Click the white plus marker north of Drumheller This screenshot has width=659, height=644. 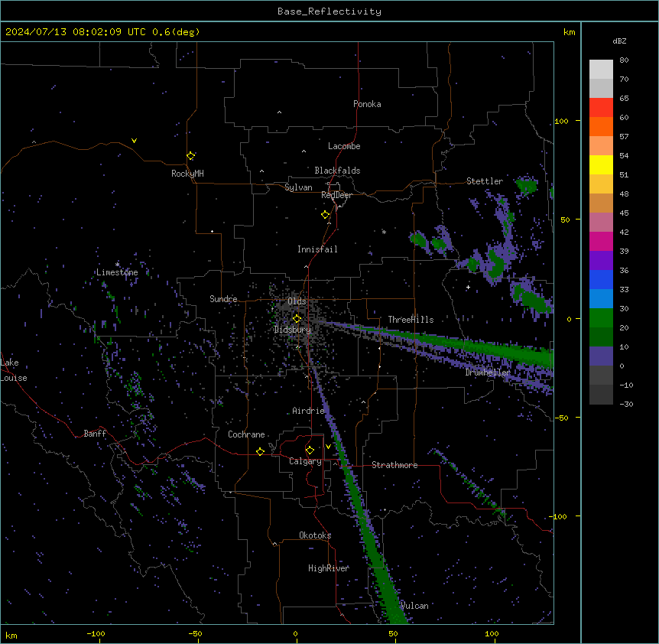click(468, 288)
